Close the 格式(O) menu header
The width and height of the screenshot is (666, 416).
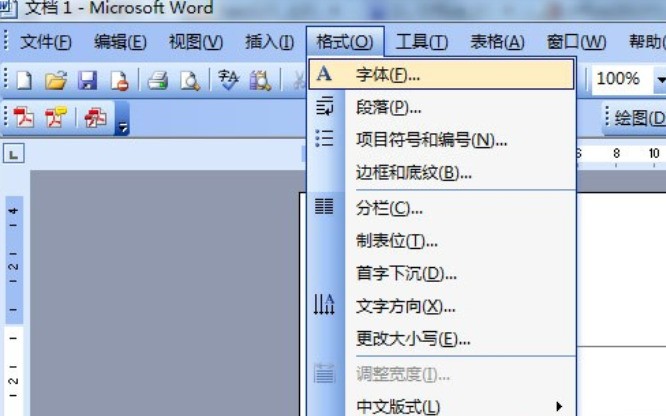[345, 42]
